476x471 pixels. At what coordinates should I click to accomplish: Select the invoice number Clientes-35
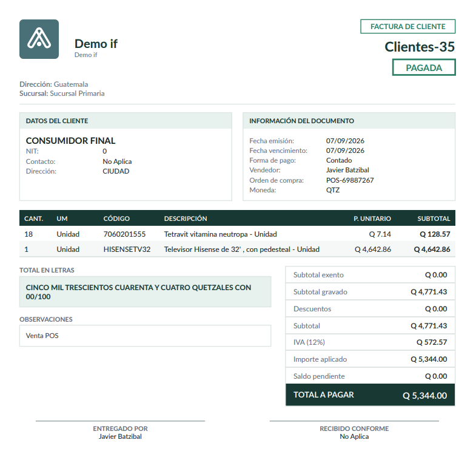[420, 47]
